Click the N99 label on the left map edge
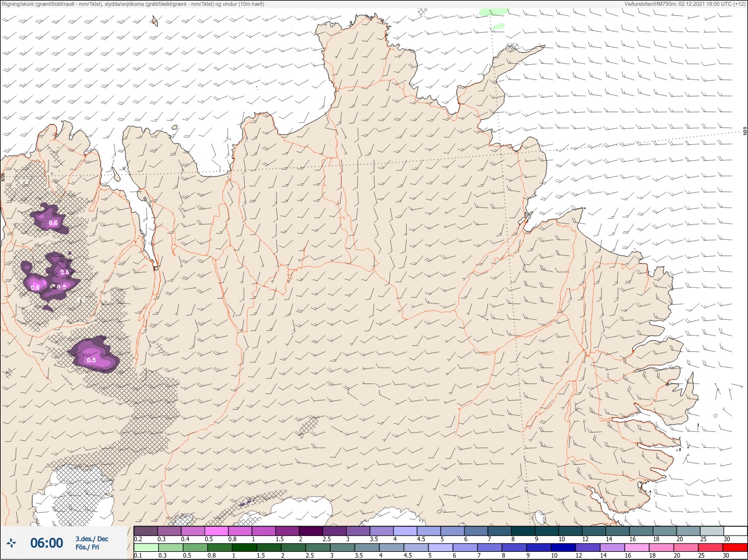The width and height of the screenshot is (748, 560). [3, 177]
